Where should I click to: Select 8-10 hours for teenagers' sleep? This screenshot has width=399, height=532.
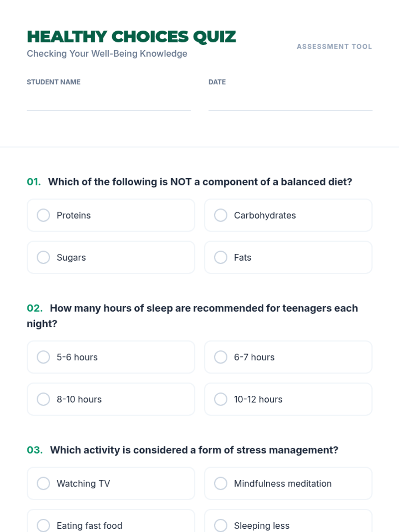[x=43, y=399]
